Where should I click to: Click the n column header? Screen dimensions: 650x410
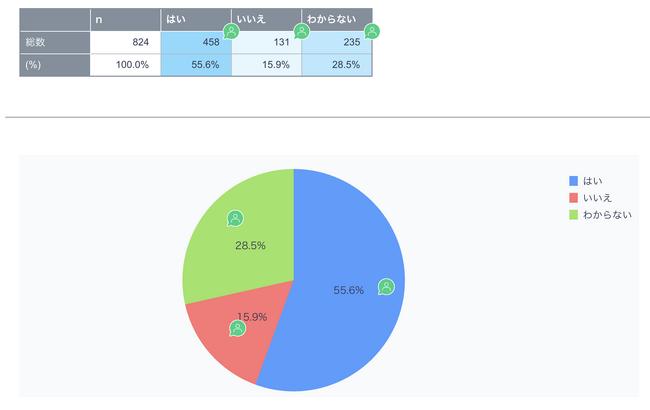[x=125, y=19]
